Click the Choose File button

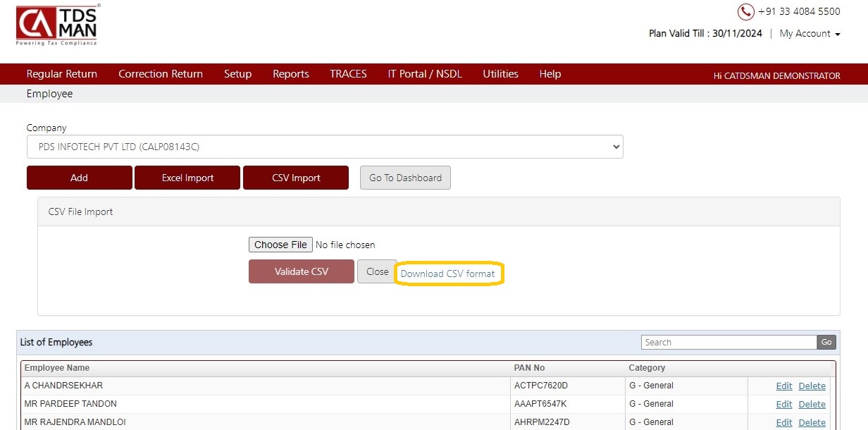[280, 245]
